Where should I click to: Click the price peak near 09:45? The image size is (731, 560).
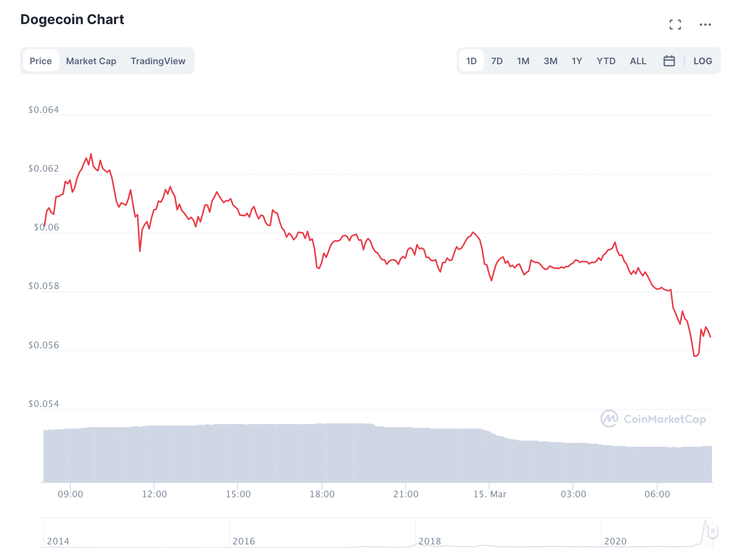click(91, 155)
